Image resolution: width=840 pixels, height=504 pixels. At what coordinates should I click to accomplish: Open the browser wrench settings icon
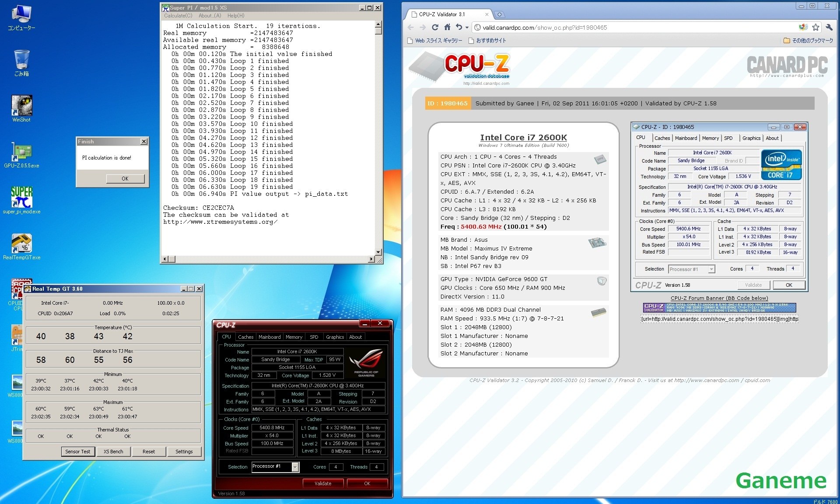[829, 28]
